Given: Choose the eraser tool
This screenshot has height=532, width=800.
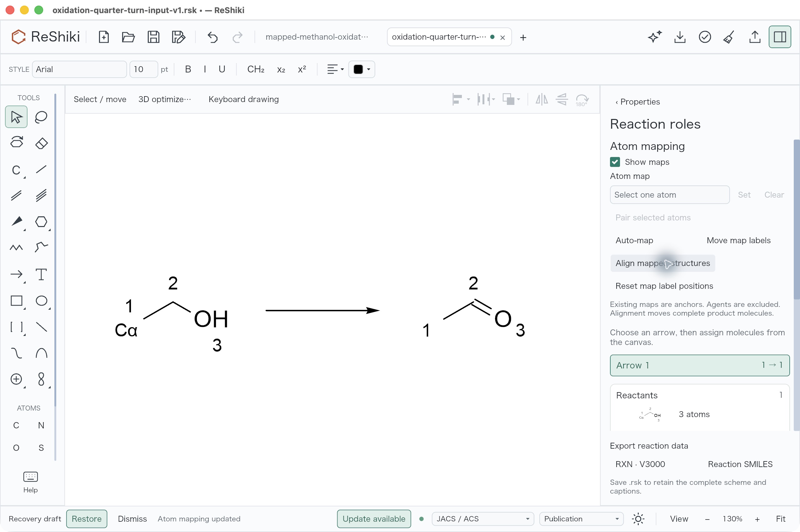Looking at the screenshot, I should (41, 143).
